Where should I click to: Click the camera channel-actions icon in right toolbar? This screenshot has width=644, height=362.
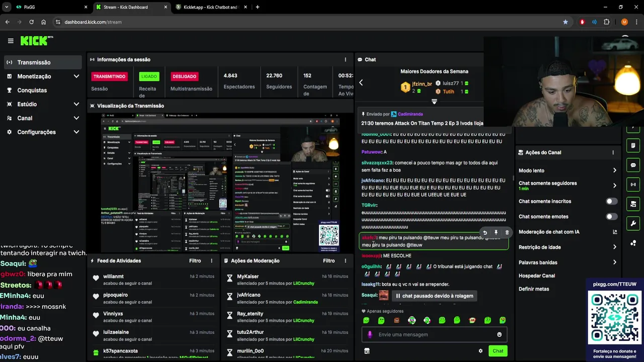[633, 204]
